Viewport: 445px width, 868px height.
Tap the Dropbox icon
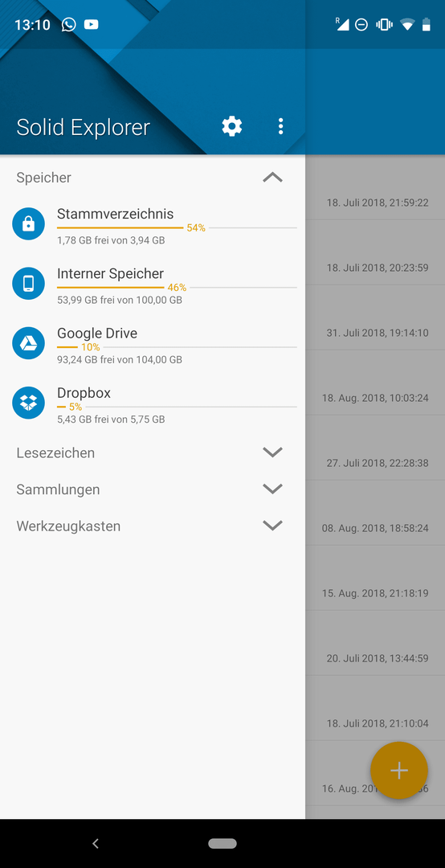(x=28, y=403)
